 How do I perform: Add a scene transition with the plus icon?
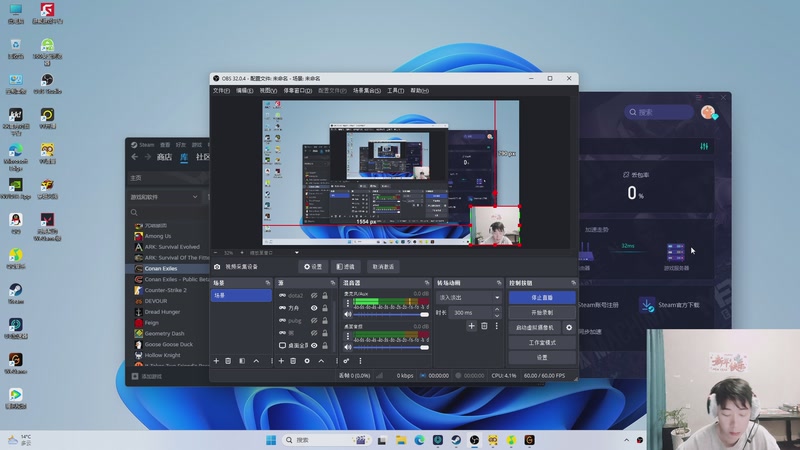[471, 326]
